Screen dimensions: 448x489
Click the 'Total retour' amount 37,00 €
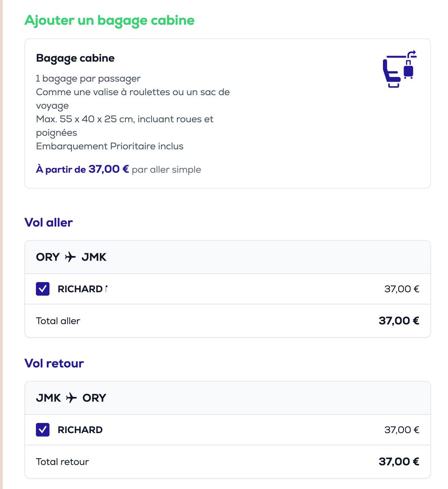coord(399,462)
